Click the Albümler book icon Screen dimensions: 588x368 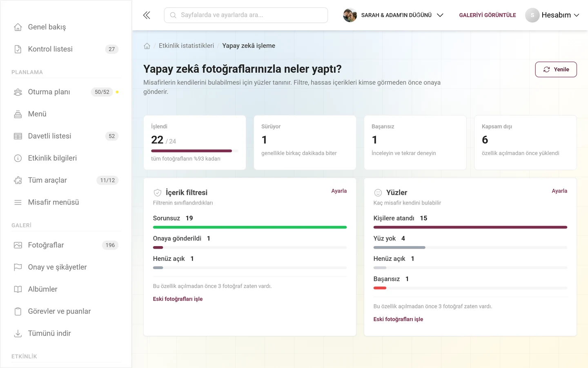[18, 289]
